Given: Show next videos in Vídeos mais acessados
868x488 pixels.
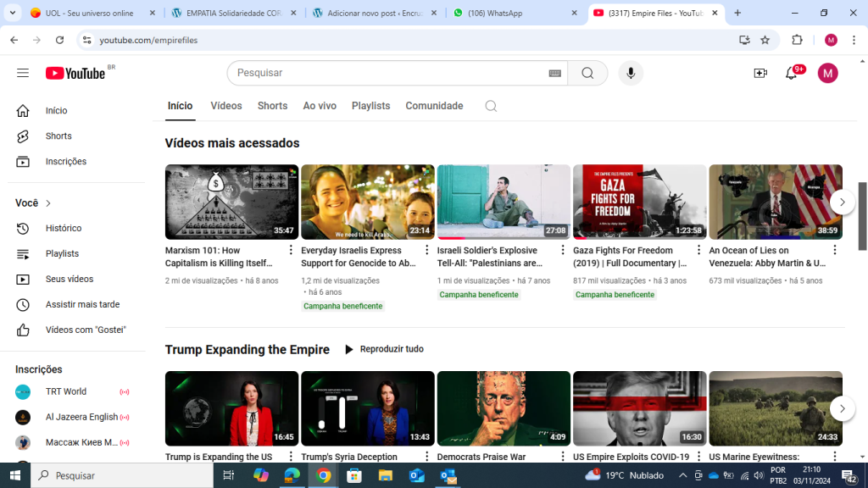Looking at the screenshot, I should pyautogui.click(x=842, y=202).
